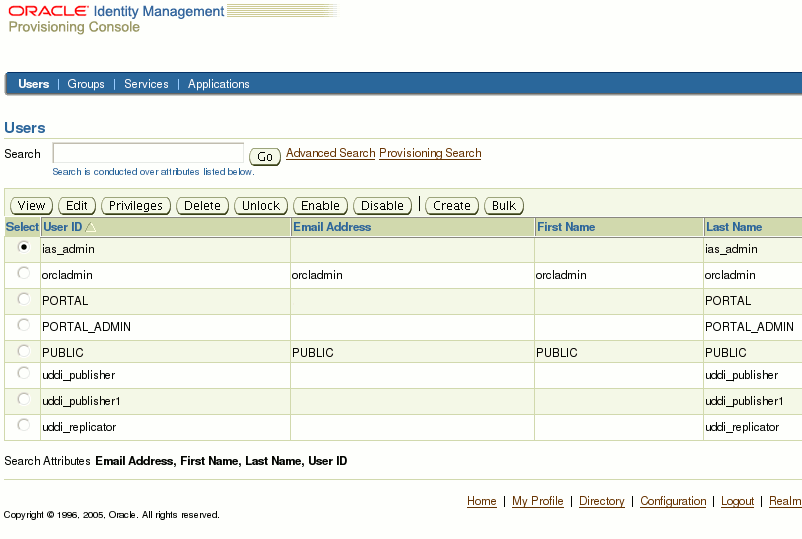Open the Realm footer link
Viewport: 802px width, 539px height.
click(785, 501)
